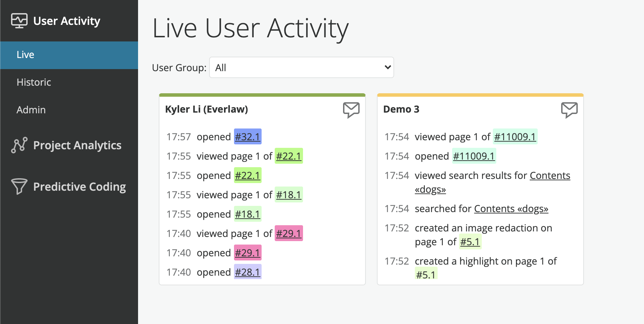Open #11009.1 on the viewed page row

[515, 137]
